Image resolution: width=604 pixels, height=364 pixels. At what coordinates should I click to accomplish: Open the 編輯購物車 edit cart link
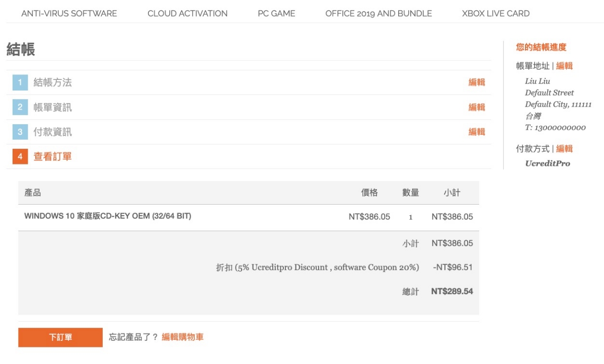pos(183,337)
